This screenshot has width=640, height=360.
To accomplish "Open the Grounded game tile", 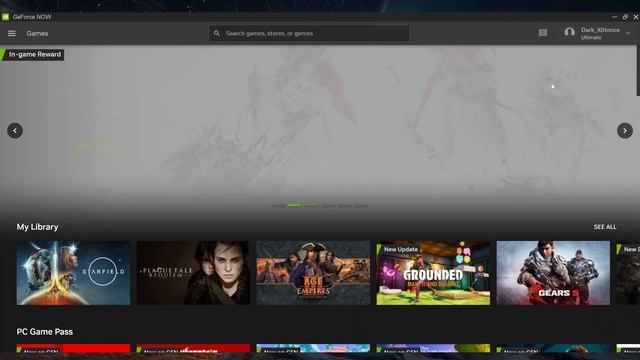I will 433,273.
